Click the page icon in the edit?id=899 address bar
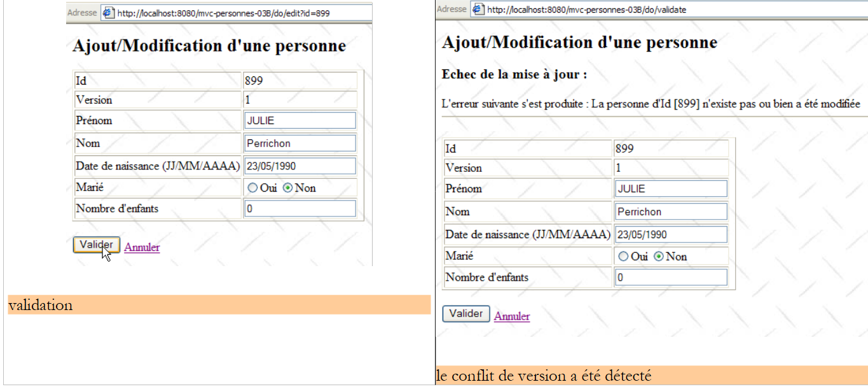 pyautogui.click(x=109, y=13)
